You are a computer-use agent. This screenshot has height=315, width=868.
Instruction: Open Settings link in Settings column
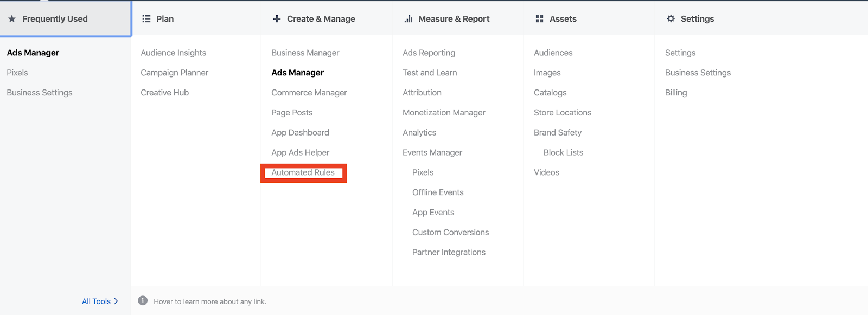[680, 53]
